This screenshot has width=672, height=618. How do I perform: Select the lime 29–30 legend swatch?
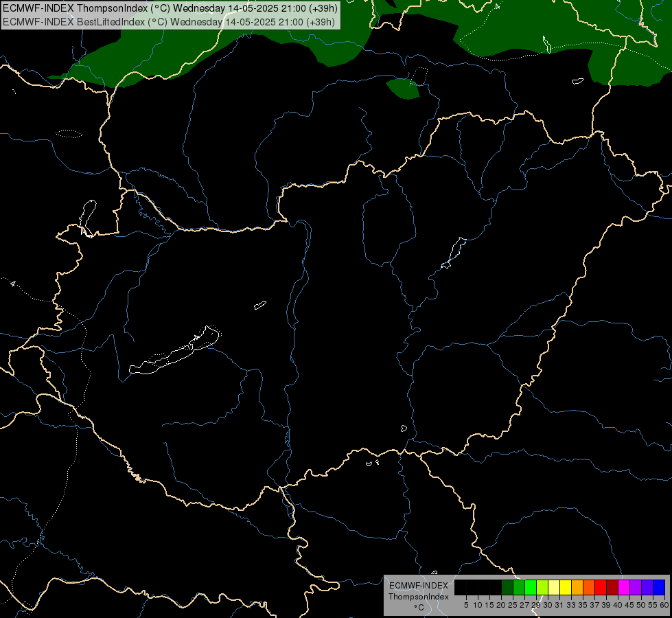(542, 587)
